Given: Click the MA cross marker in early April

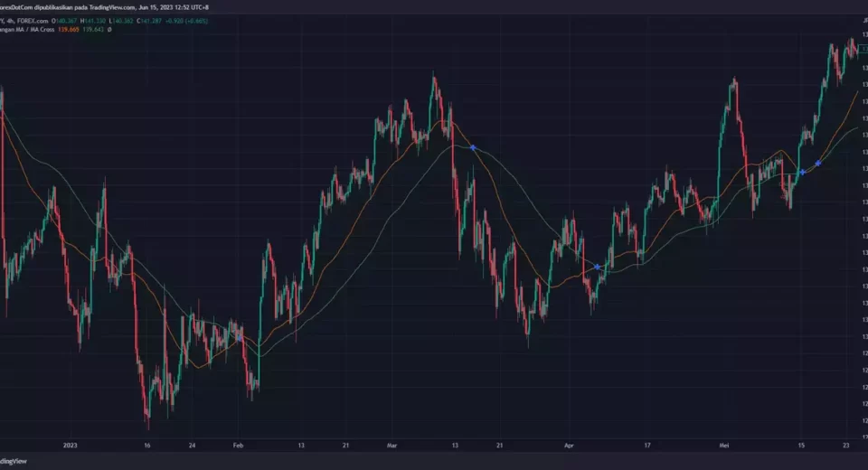Looking at the screenshot, I should coord(597,267).
